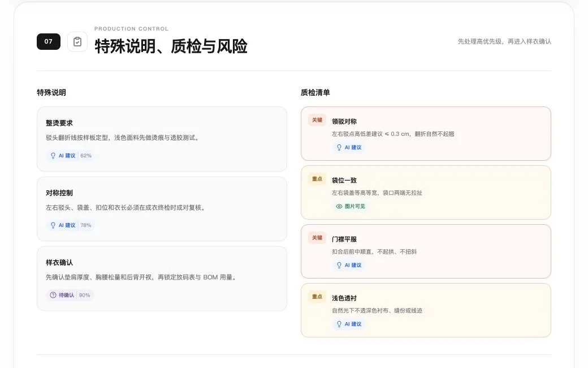Click the lightbulb icon in 对称控制 card
The height and width of the screenshot is (368, 588).
coord(53,225)
